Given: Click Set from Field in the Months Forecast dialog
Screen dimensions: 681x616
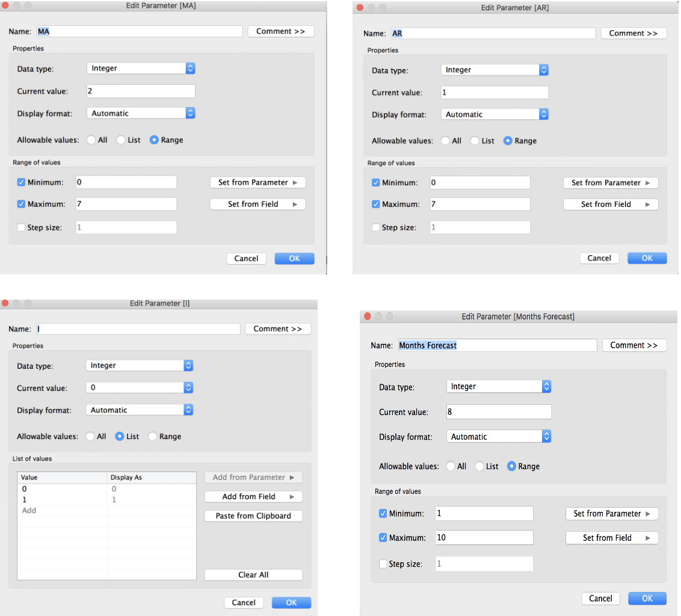Looking at the screenshot, I should pos(611,537).
